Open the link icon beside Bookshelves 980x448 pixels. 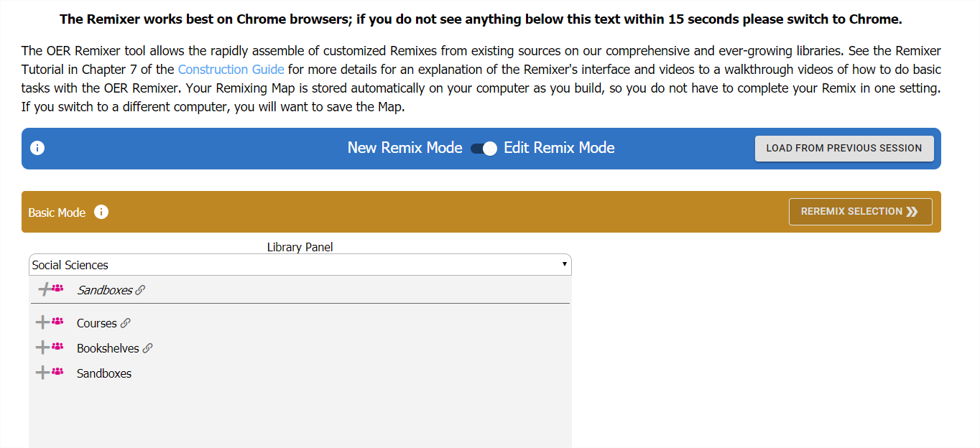[x=147, y=349]
